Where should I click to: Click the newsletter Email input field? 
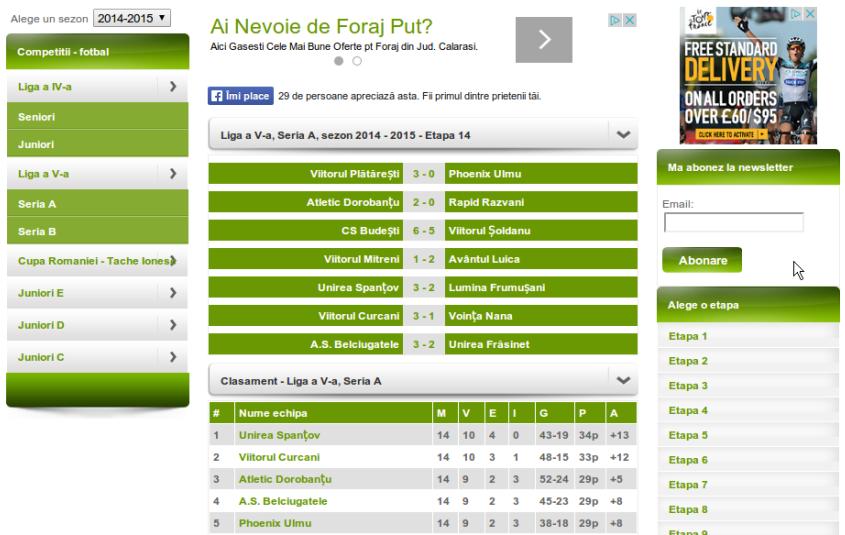pyautogui.click(x=733, y=222)
